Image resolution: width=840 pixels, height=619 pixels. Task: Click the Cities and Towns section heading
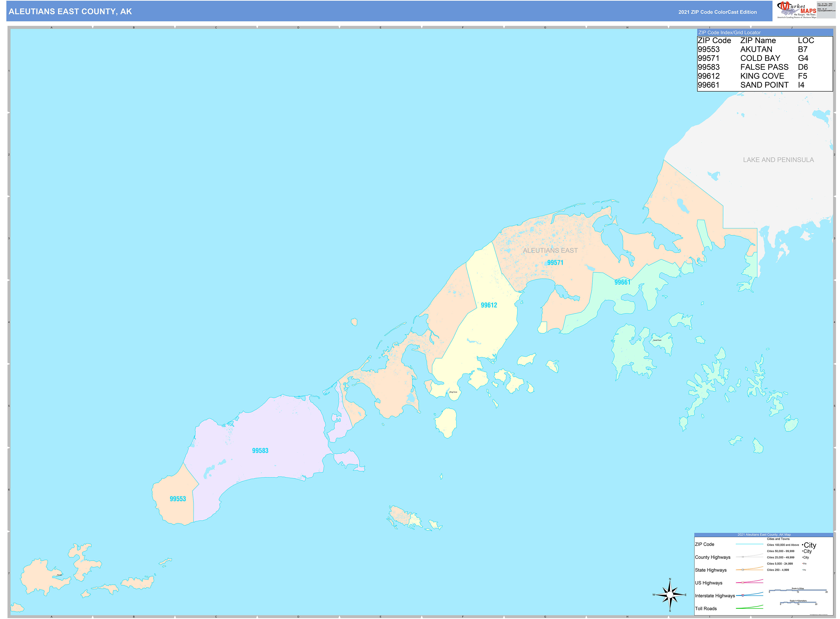click(779, 539)
